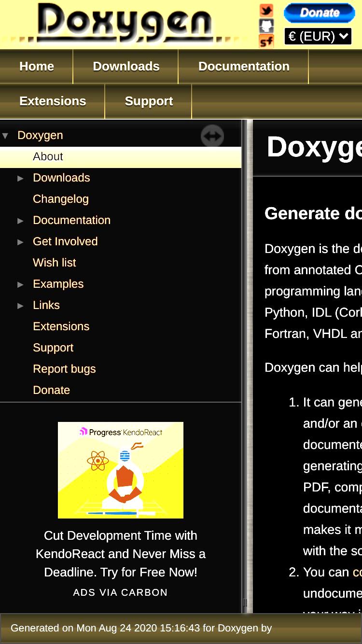
Task: Expand the Links tree node arrow
Action: [x=20, y=306]
